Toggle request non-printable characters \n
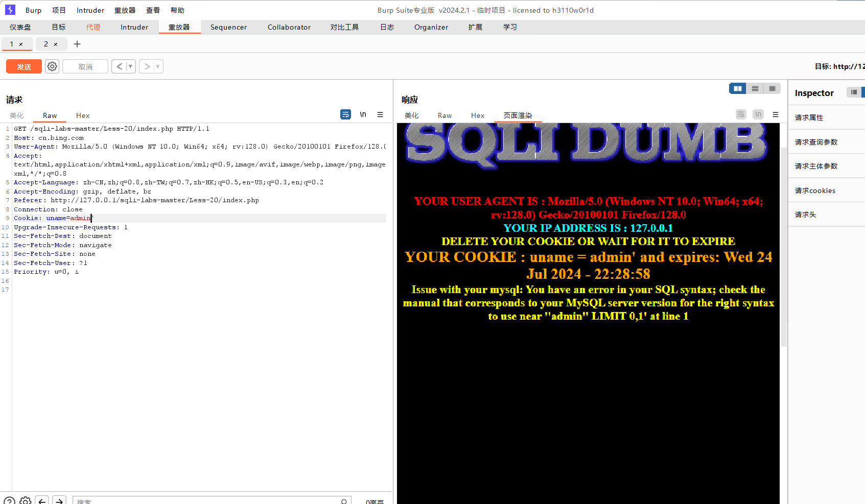This screenshot has width=865, height=504. point(363,114)
